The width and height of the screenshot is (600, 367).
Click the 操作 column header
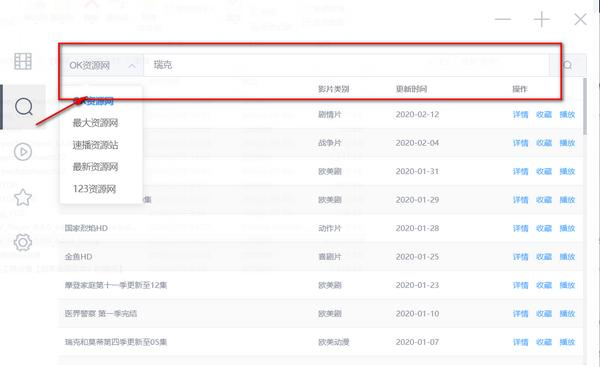520,89
